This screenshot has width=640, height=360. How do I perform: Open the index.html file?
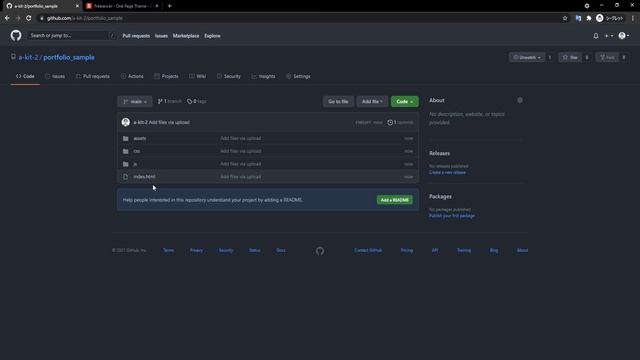tap(144, 177)
